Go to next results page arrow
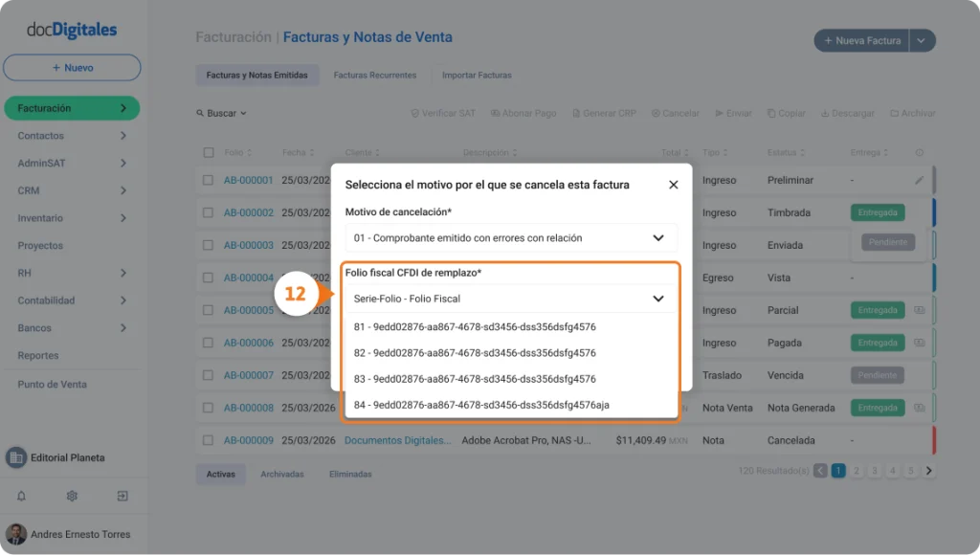The width and height of the screenshot is (980, 555). click(928, 471)
